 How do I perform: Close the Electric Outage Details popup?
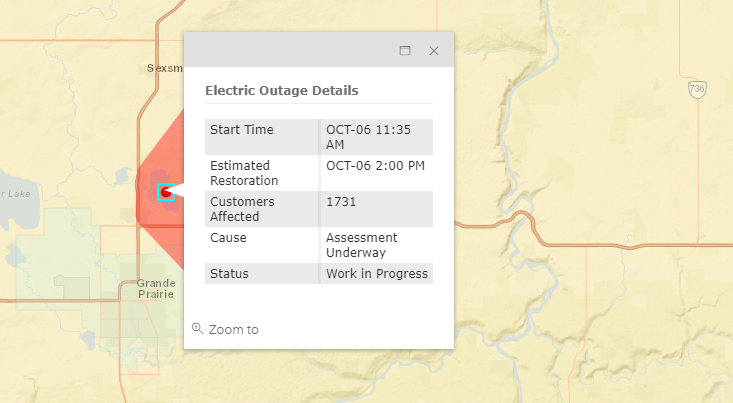tap(434, 50)
